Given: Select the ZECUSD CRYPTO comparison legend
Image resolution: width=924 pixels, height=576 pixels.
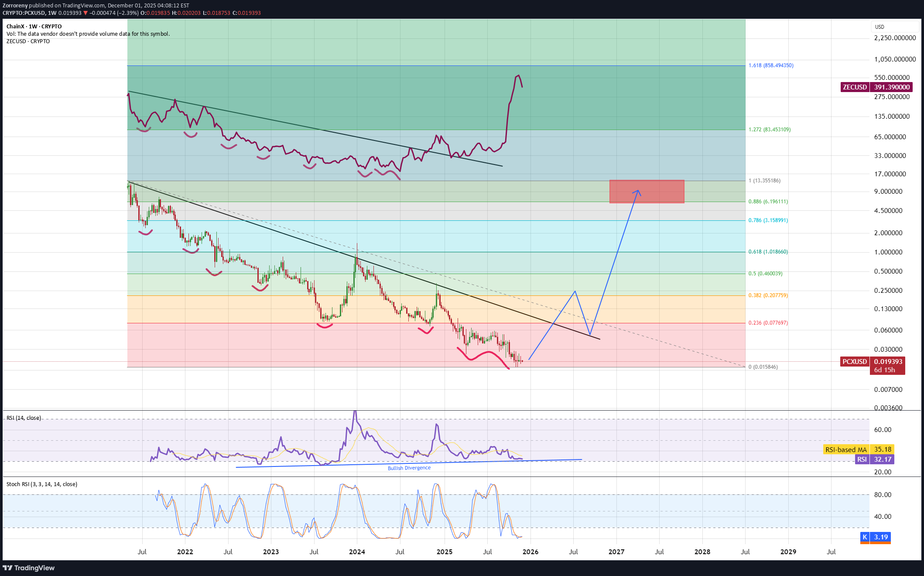Looking at the screenshot, I should (28, 41).
